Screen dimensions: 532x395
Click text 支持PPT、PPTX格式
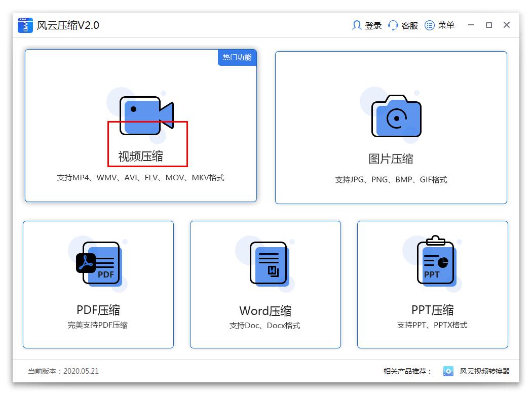pyautogui.click(x=432, y=325)
